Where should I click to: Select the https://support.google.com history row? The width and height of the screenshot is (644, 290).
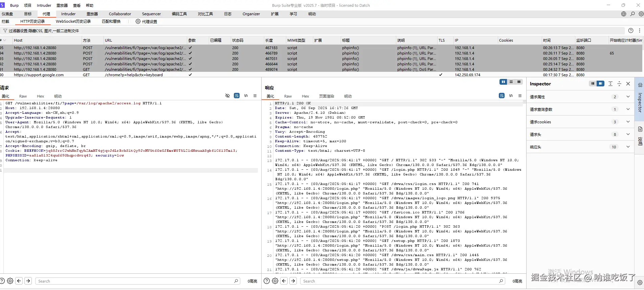point(321,75)
